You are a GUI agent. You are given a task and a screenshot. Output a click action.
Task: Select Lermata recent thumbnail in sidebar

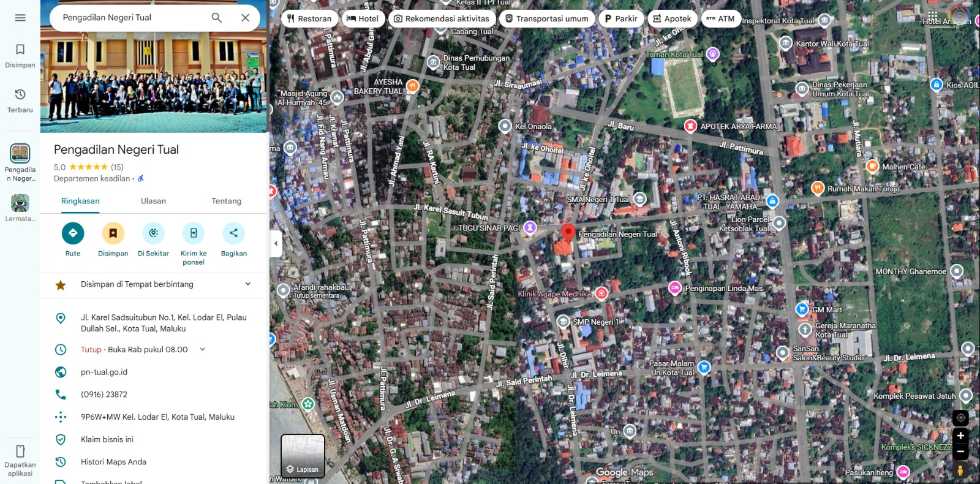20,208
